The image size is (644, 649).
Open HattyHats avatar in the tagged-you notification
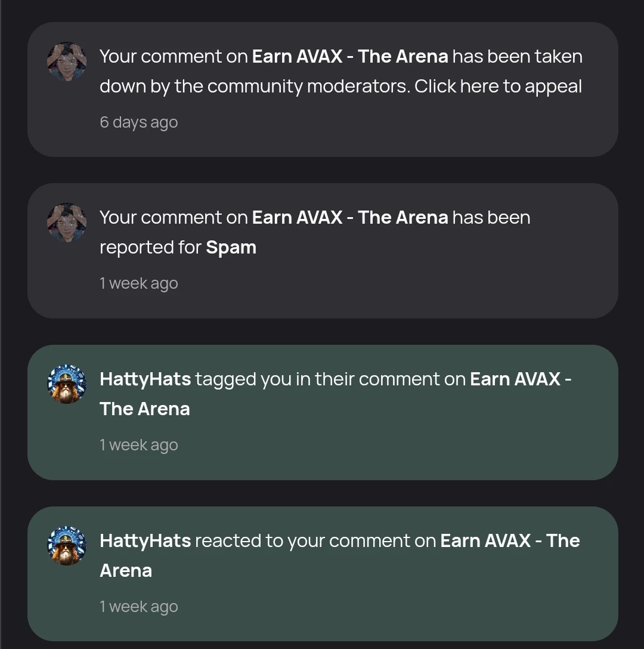tap(67, 384)
